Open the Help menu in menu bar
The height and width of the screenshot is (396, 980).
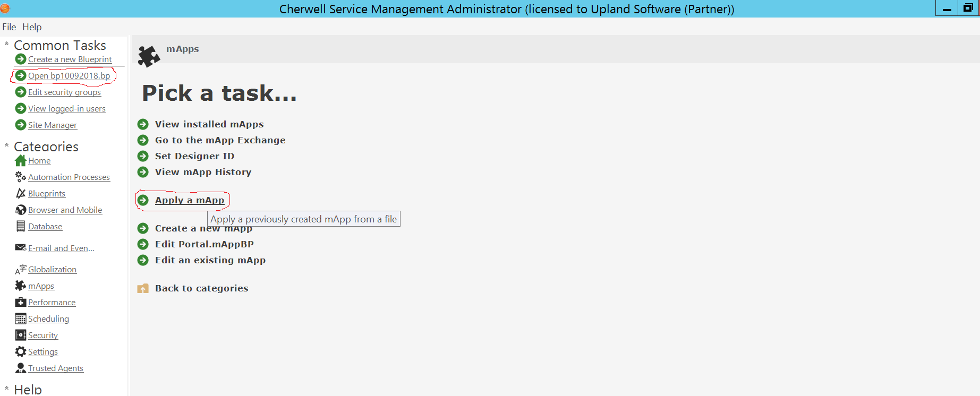click(x=32, y=27)
